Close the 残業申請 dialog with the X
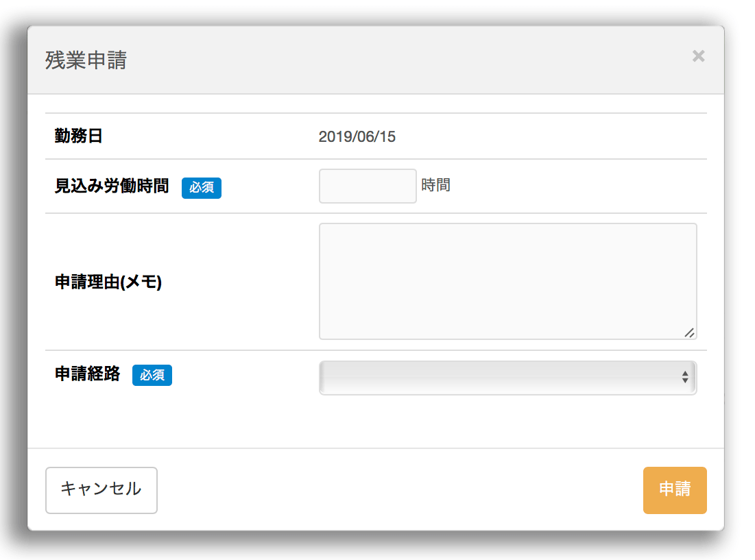 (698, 56)
